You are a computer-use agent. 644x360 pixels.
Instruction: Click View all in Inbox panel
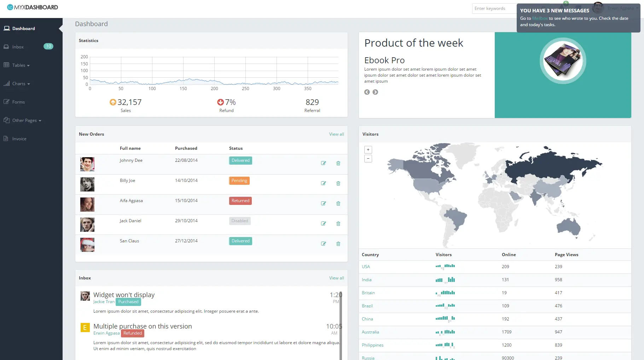[x=336, y=278]
